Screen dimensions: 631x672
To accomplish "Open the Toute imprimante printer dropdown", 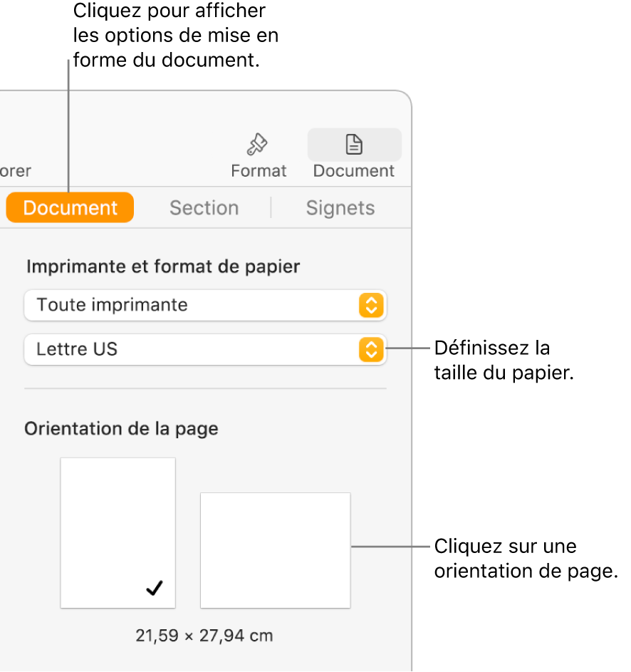I will pyautogui.click(x=192, y=305).
